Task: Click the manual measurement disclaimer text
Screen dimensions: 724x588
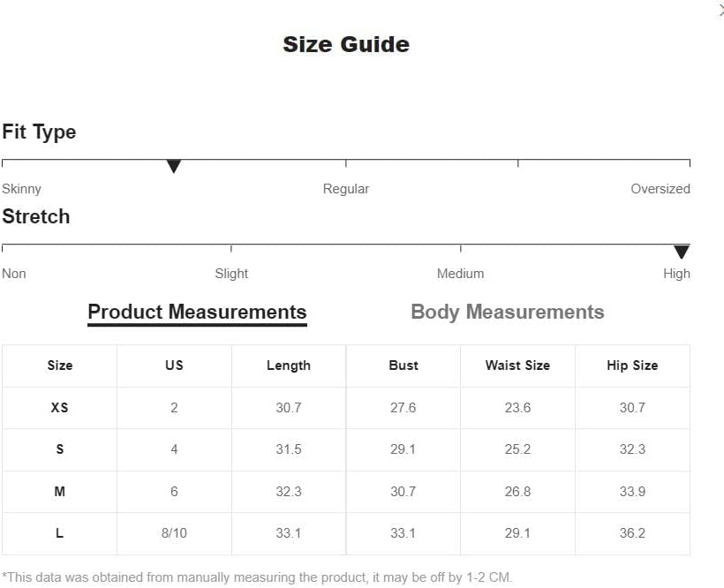Action: [257, 577]
